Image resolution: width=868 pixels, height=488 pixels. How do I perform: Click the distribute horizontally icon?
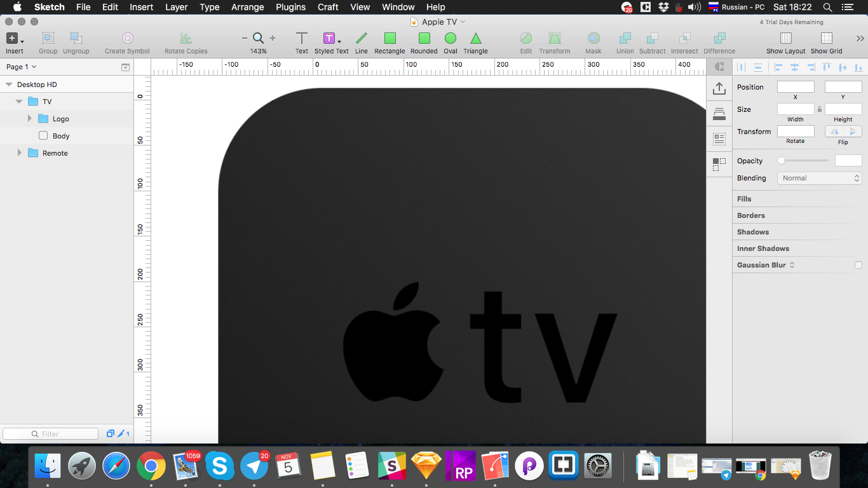tap(741, 67)
